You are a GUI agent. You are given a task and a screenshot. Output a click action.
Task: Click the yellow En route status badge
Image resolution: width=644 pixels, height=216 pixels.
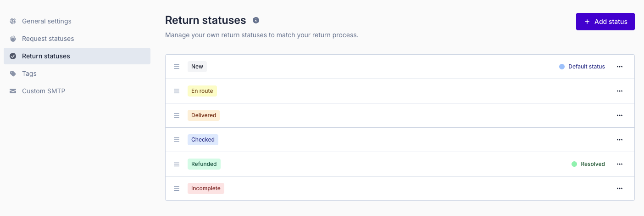point(202,91)
